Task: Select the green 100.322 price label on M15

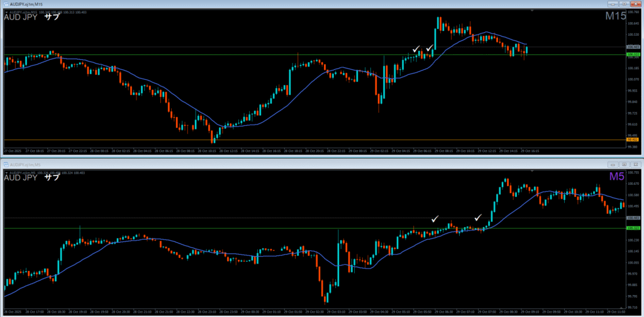Action: coord(632,55)
